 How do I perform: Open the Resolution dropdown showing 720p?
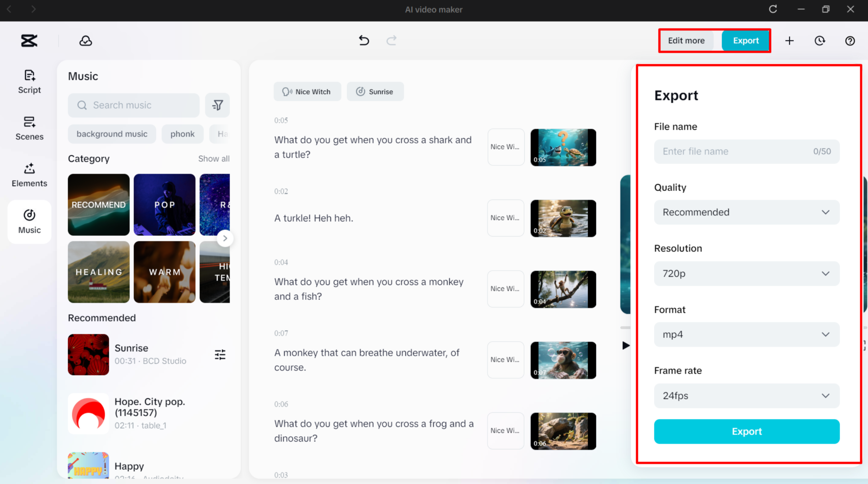click(747, 273)
